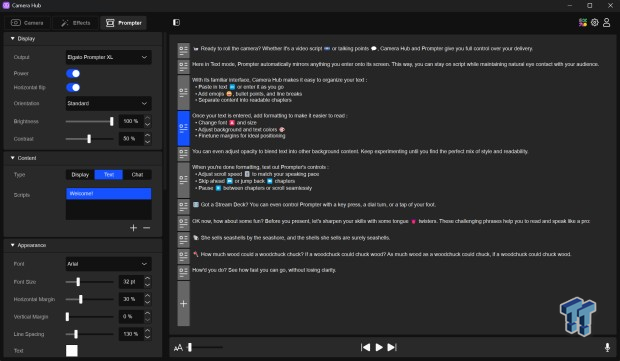Add a new script with plus
620x361 pixels.
pos(133,228)
